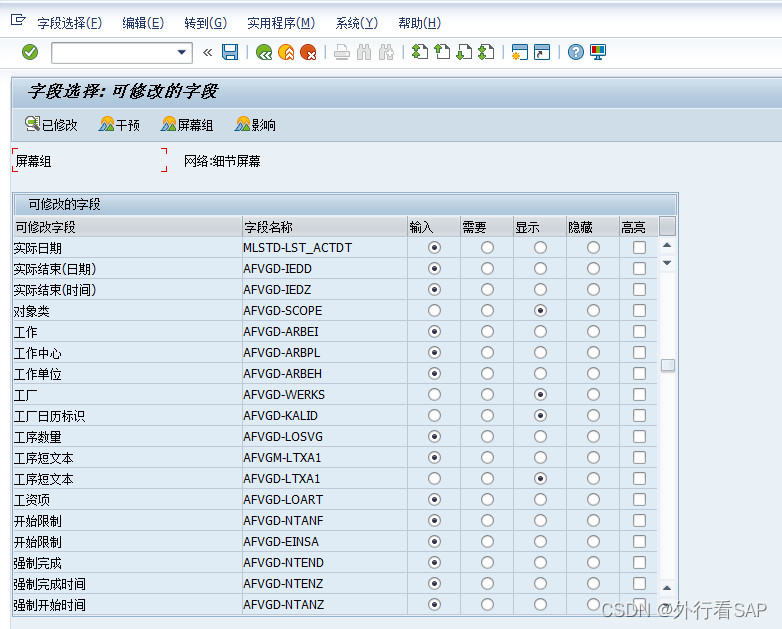
Task: Click the red Cancel icon
Action: pos(308,52)
